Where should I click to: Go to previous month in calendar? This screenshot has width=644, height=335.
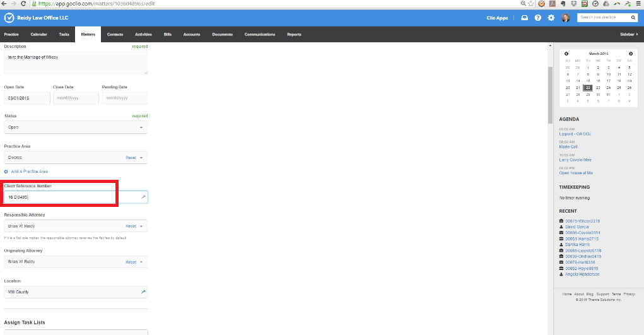click(x=566, y=54)
